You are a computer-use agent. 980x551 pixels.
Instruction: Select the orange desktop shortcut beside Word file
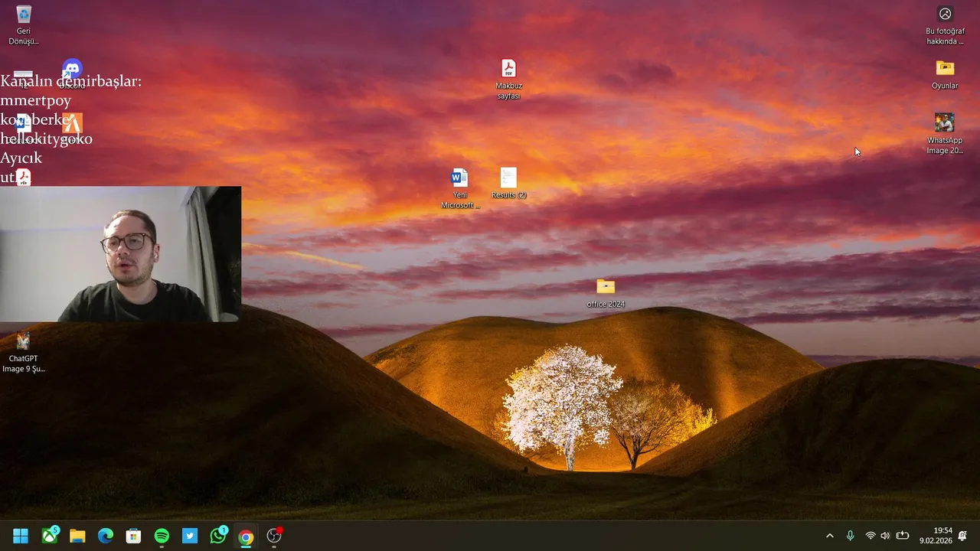[72, 123]
